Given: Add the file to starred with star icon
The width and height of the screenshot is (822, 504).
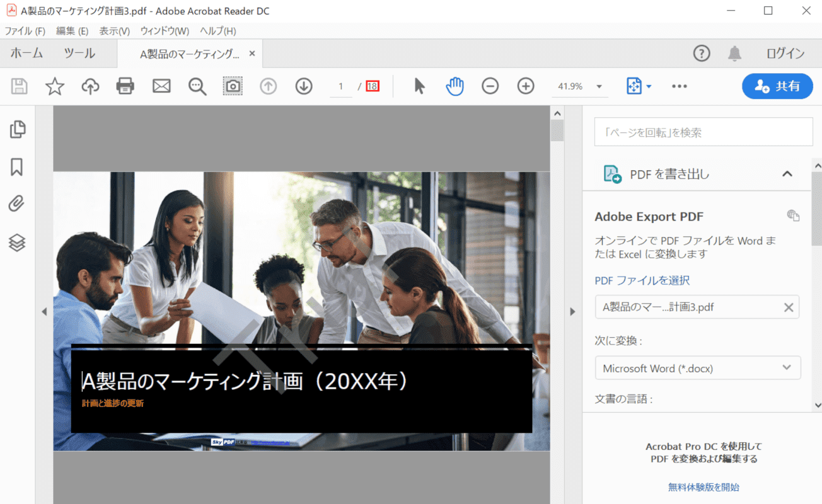Looking at the screenshot, I should (x=55, y=86).
